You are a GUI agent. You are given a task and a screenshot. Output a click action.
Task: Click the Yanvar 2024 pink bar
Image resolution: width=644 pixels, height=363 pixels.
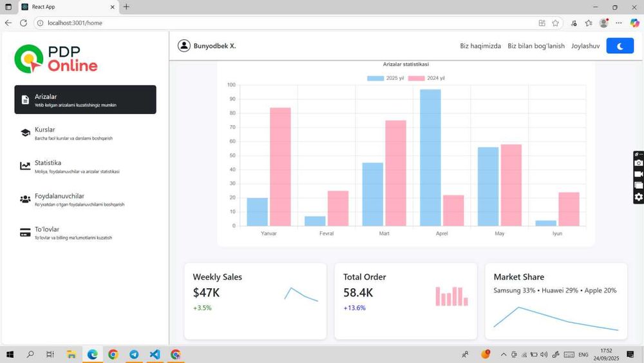point(280,166)
